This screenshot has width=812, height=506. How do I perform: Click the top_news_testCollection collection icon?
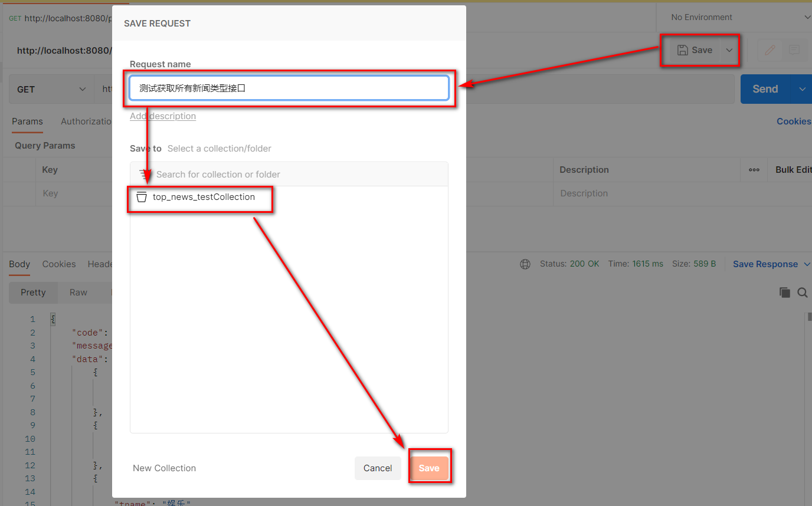(x=142, y=197)
